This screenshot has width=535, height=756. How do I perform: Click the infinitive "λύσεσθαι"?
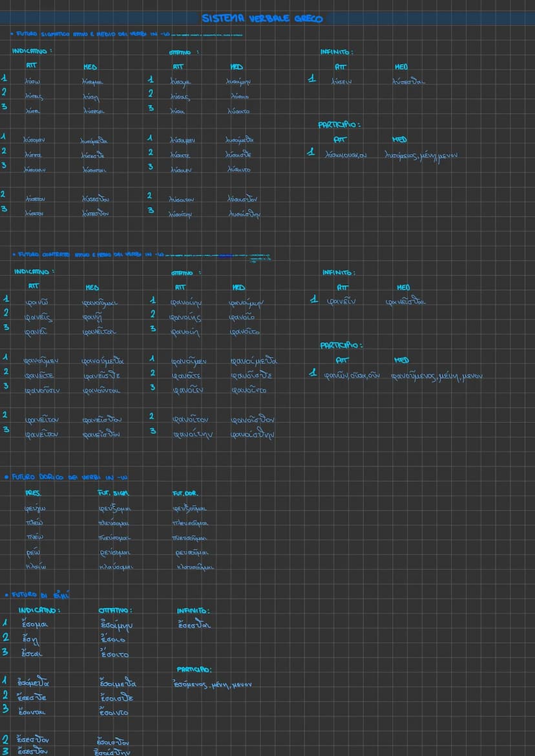pyautogui.click(x=409, y=81)
